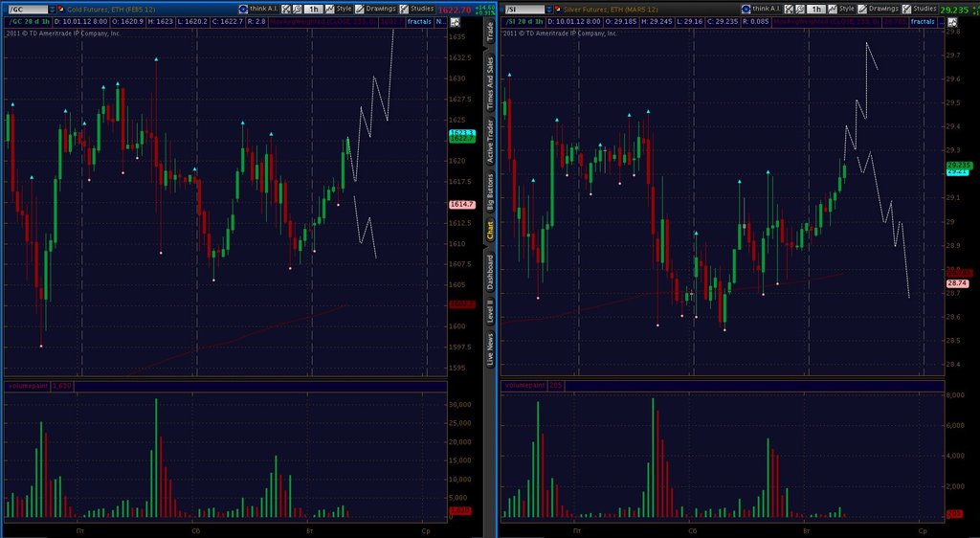Click the volumepaint label under gold chart
The height and width of the screenshot is (538, 980).
click(28, 386)
